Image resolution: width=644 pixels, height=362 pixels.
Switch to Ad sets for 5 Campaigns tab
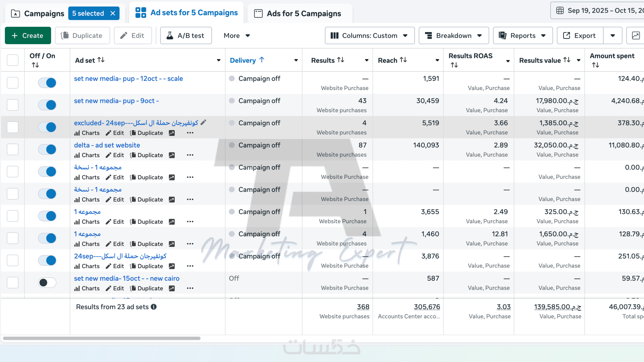point(186,13)
